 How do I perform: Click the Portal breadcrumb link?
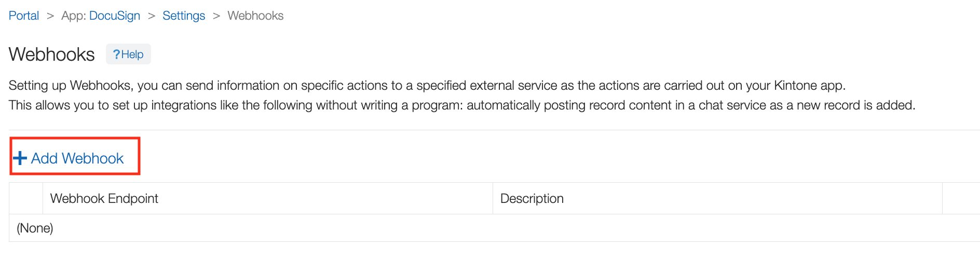[x=24, y=16]
